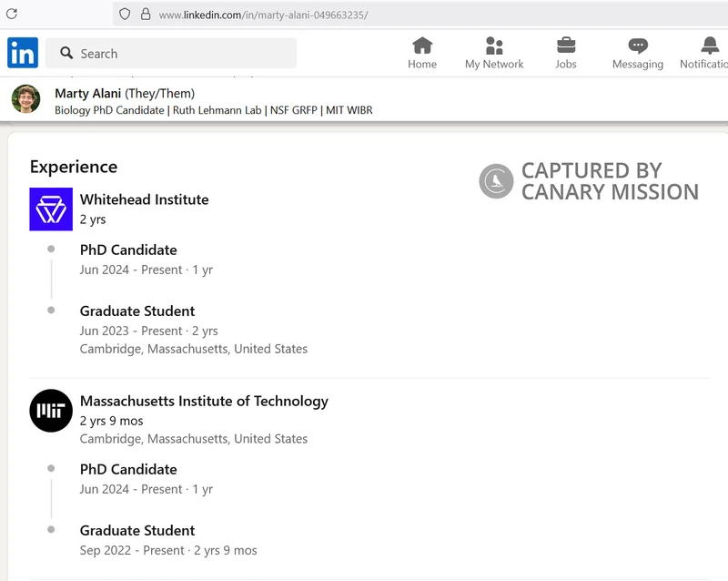Open the Whitehead Institute company link
This screenshot has height=581, width=728.
(x=145, y=199)
